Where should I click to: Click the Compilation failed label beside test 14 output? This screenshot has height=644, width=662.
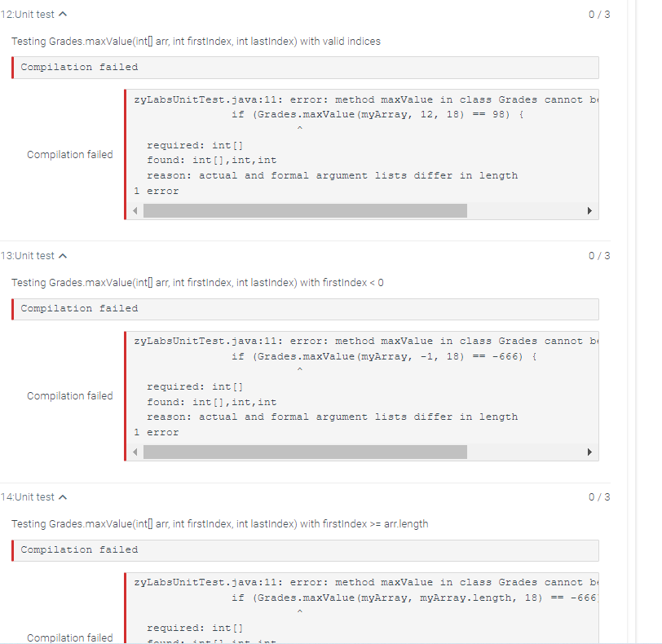[70, 637]
